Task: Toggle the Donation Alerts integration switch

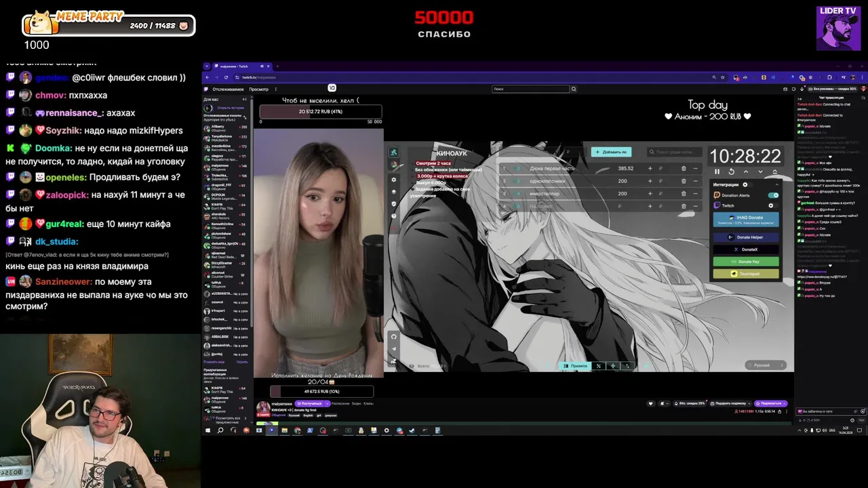Action: point(773,195)
